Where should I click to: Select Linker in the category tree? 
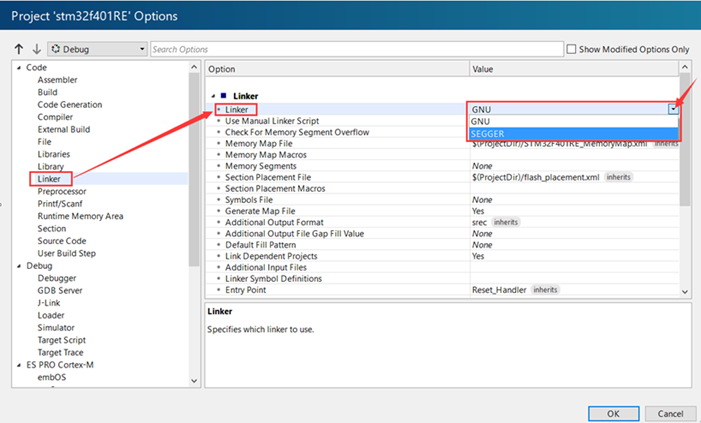49,179
